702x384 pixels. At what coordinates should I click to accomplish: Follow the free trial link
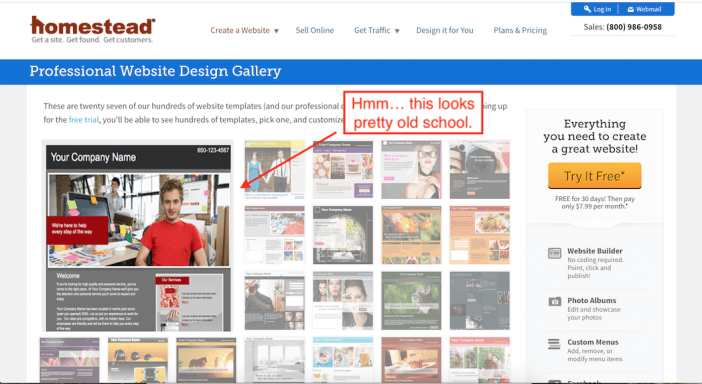tap(83, 120)
